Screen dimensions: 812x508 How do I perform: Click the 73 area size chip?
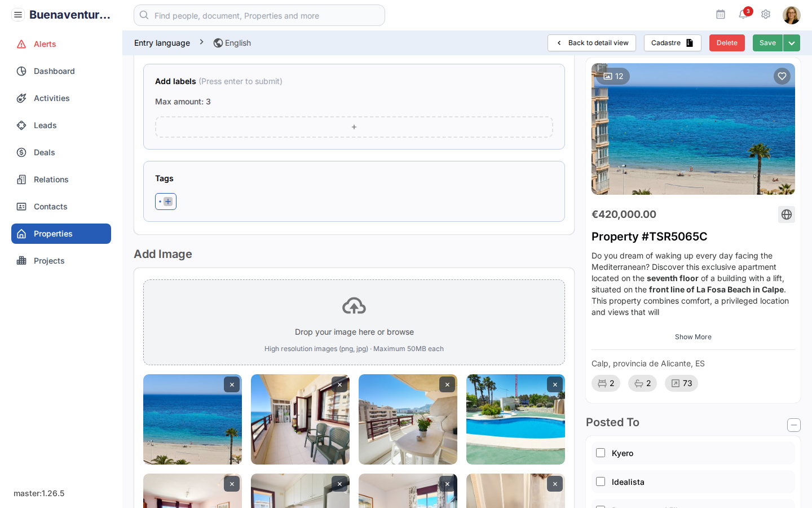pos(681,383)
